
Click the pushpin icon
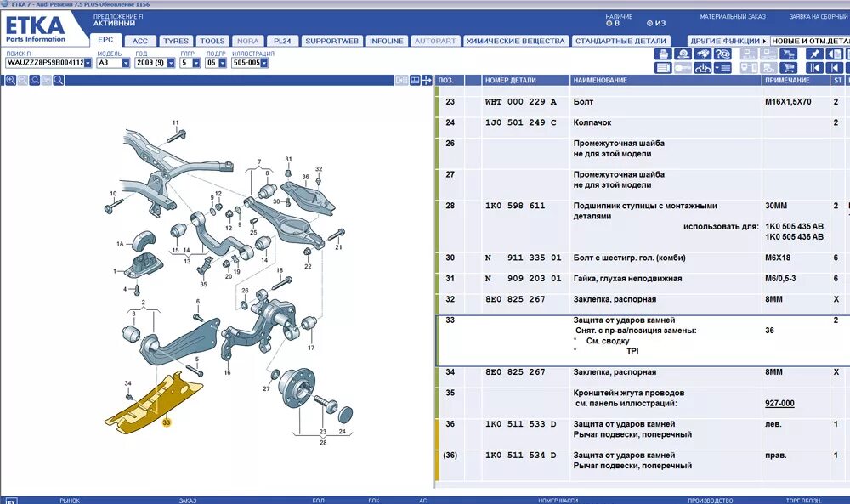815,54
